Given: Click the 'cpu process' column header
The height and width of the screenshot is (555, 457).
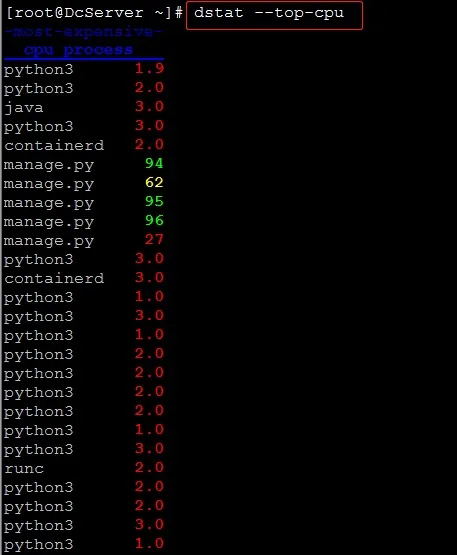Looking at the screenshot, I should [x=78, y=50].
